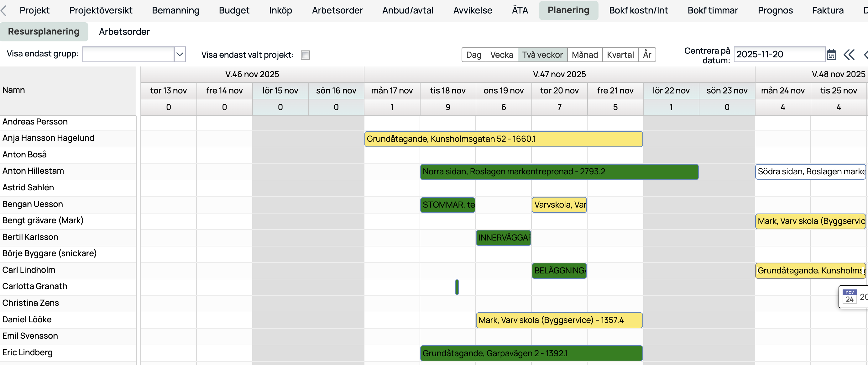Viewport: 868px width, 365px height.
Task: Open the calendar date picker icon
Action: pyautogui.click(x=831, y=55)
